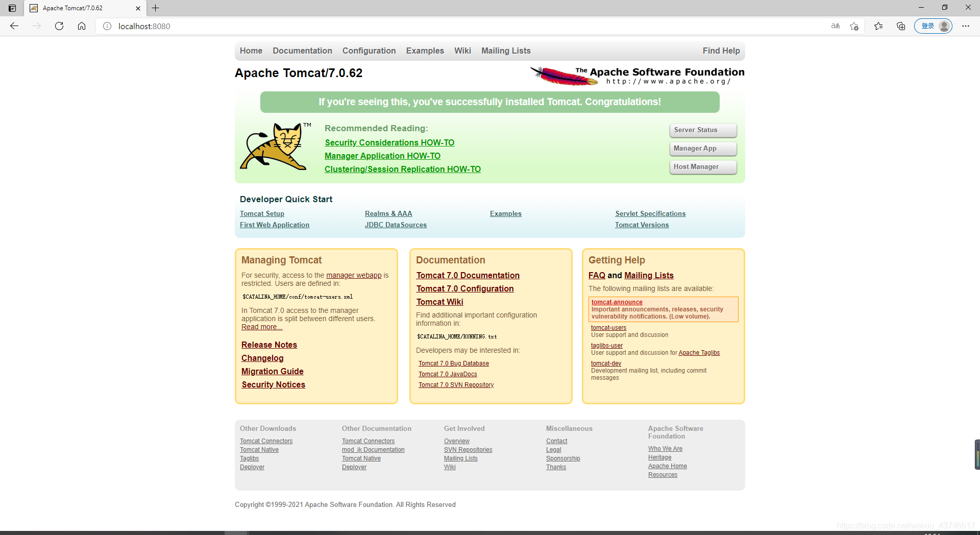Image resolution: width=980 pixels, height=535 pixels.
Task: Open the Tomcat Wiki link
Action: (x=439, y=302)
